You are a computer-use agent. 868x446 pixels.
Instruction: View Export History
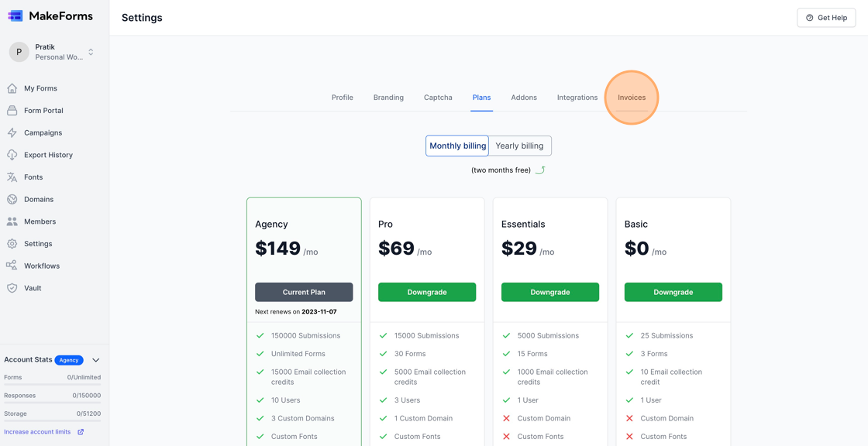[50, 154]
